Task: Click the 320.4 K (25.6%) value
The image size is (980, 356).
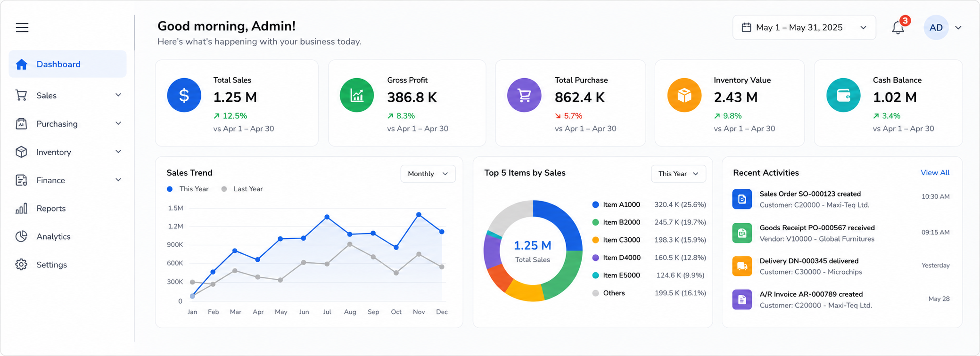Action: (x=680, y=205)
